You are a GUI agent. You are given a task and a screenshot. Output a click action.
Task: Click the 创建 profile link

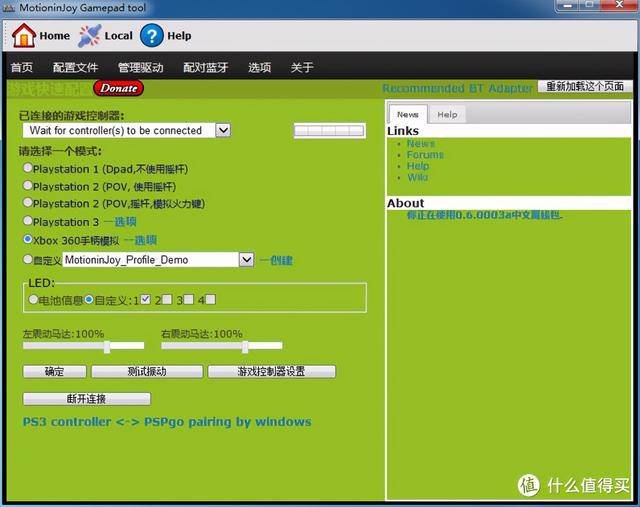tap(276, 260)
